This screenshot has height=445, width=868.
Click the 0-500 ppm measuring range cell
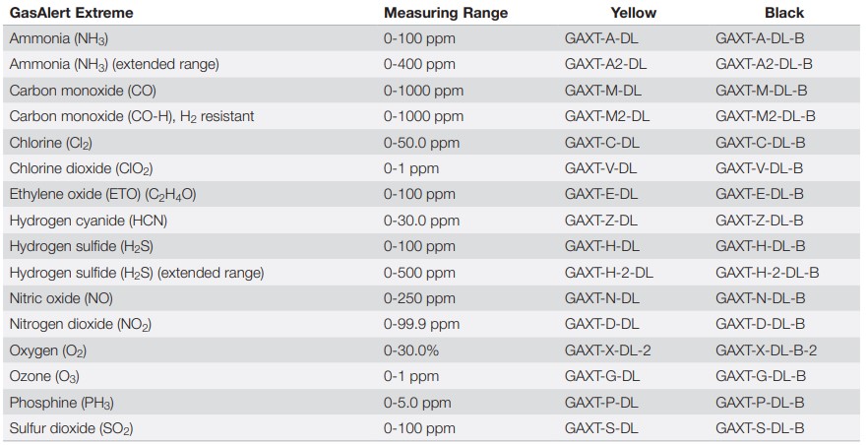click(x=419, y=272)
